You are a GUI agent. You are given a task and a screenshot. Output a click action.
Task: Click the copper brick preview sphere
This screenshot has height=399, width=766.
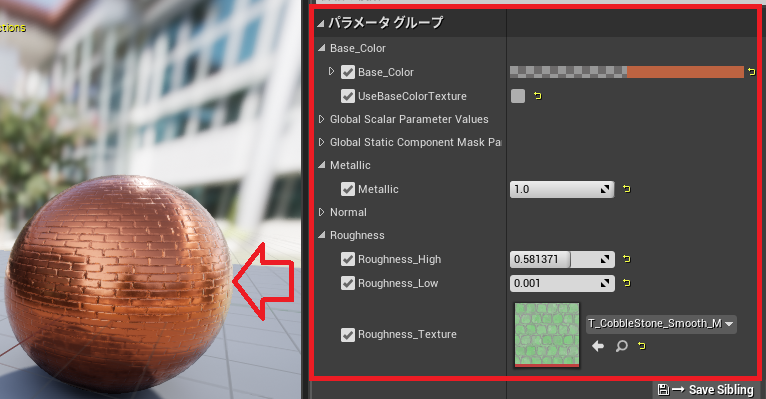click(x=118, y=283)
